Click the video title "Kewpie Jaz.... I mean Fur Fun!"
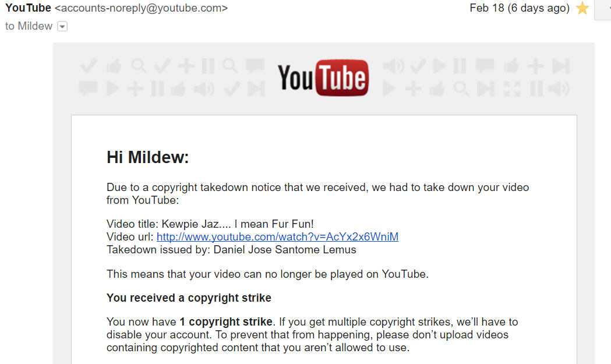 (238, 224)
